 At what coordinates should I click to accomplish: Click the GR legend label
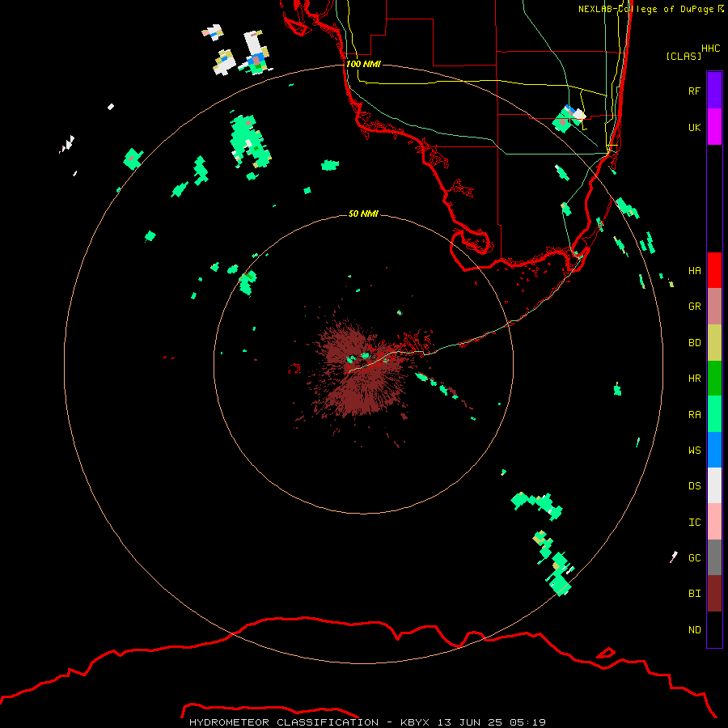pos(695,307)
